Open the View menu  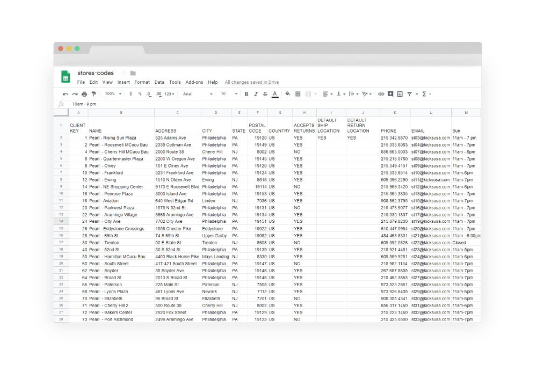point(107,82)
